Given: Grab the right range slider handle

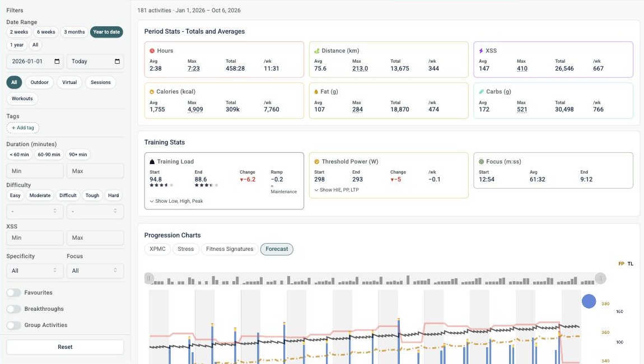Looking at the screenshot, I should coord(600,278).
